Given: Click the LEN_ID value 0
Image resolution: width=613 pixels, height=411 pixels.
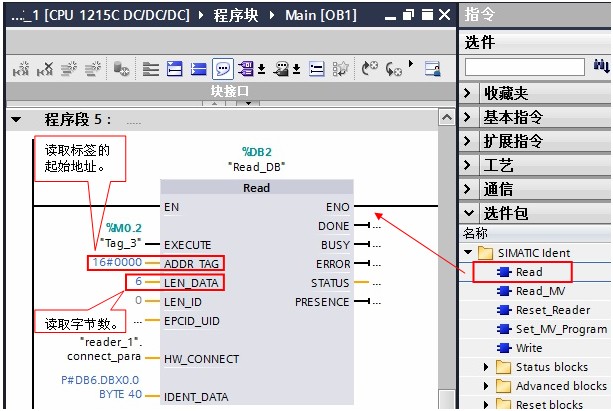Looking at the screenshot, I should click(x=138, y=301).
